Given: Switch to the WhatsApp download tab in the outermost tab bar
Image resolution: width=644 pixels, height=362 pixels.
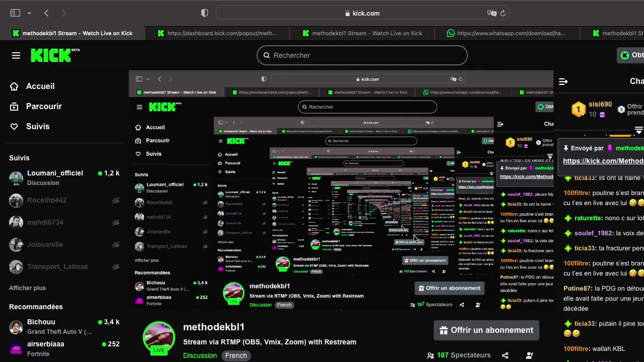Looking at the screenshot, I should pyautogui.click(x=507, y=33).
